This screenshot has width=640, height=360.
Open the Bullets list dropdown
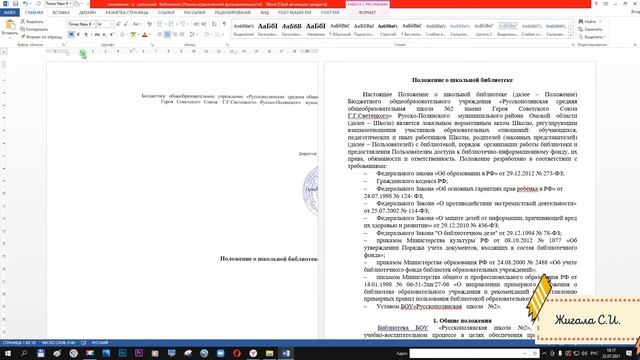click(x=164, y=24)
